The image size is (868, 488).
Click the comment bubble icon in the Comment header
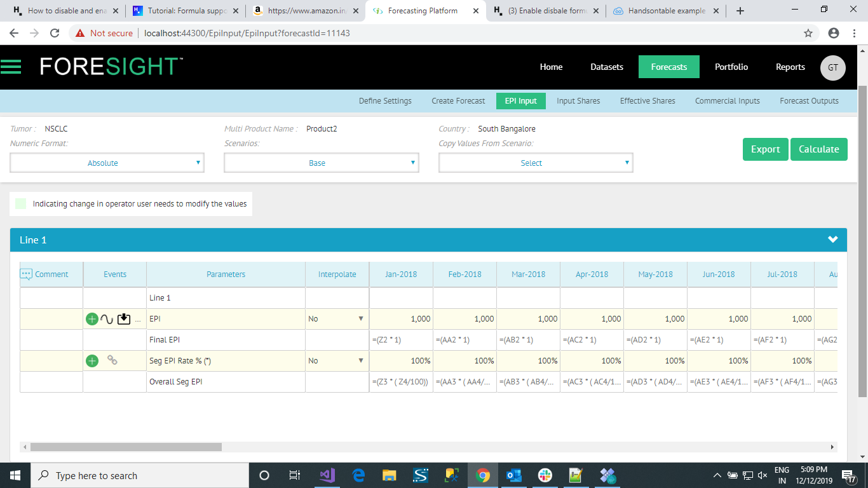[26, 274]
